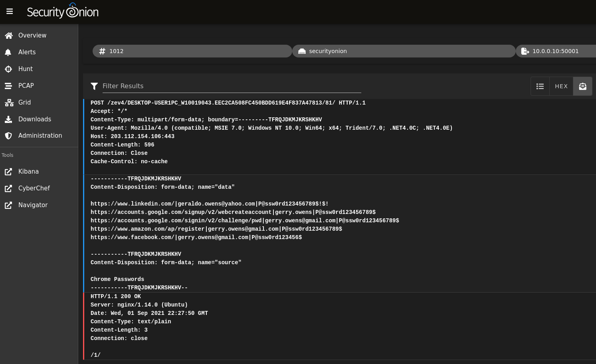Click the HTTP/1.1 200 OK response line

pos(116,297)
